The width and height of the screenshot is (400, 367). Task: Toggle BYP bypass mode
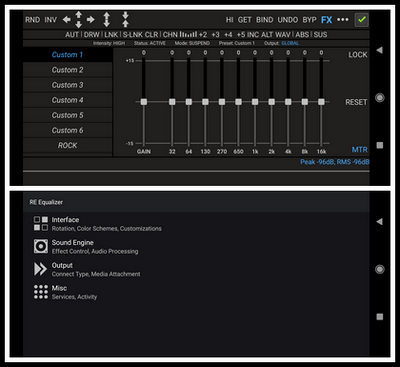click(309, 20)
